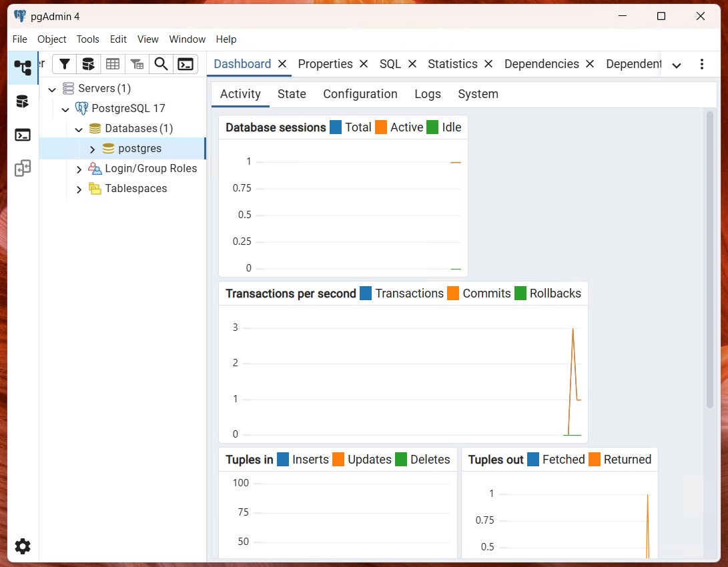Open the Object Explorer sidebar icon
This screenshot has height=567, width=728.
click(x=22, y=68)
